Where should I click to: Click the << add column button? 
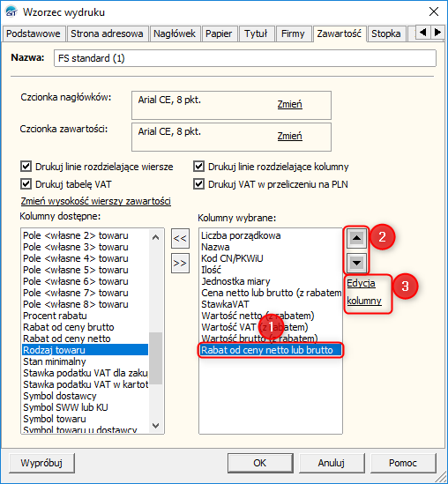(180, 238)
